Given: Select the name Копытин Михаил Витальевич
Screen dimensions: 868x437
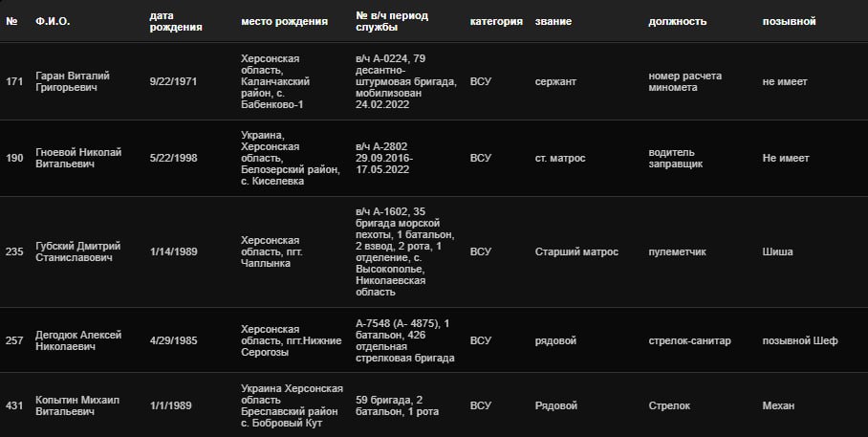Looking at the screenshot, I should (77, 405).
